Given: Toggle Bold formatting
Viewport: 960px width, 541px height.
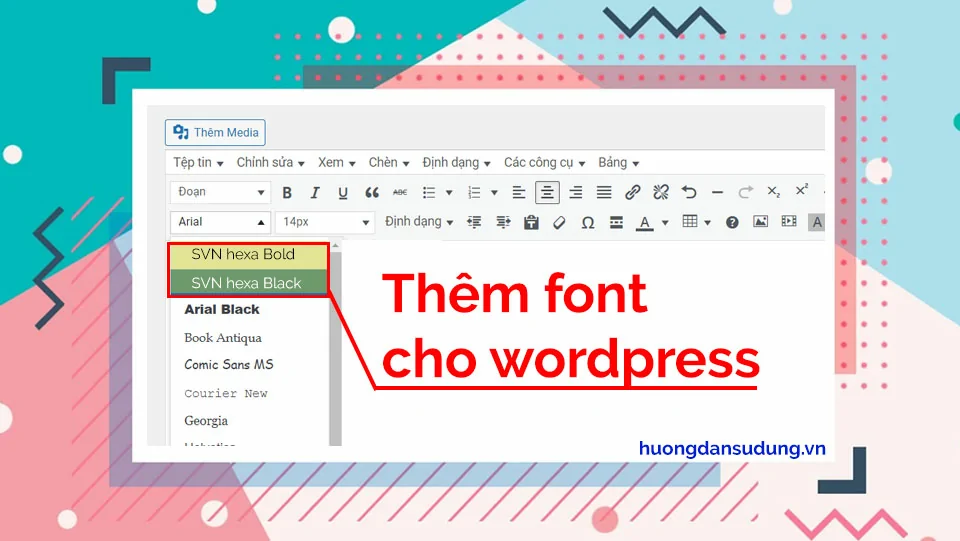Looking at the screenshot, I should pyautogui.click(x=287, y=193).
